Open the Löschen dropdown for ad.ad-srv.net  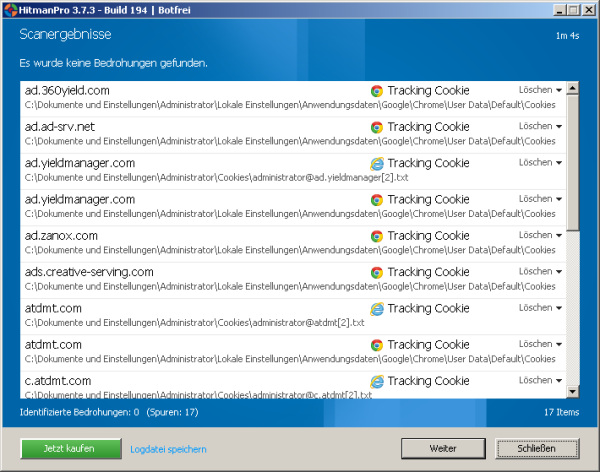click(x=540, y=126)
